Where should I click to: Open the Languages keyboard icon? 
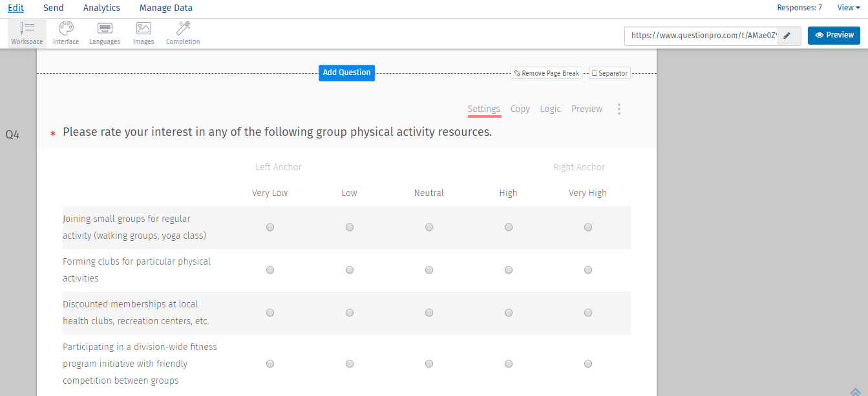pos(105,28)
